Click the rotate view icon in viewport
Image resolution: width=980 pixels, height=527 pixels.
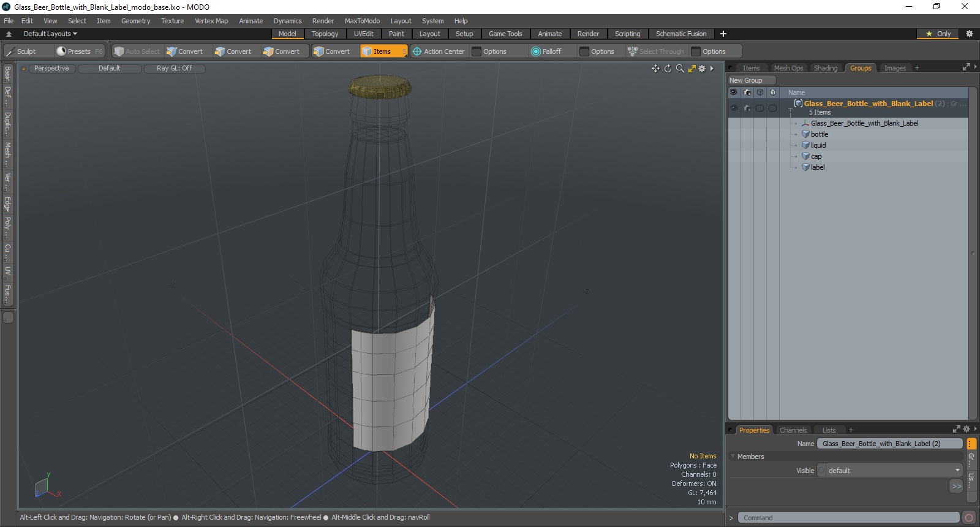[668, 69]
